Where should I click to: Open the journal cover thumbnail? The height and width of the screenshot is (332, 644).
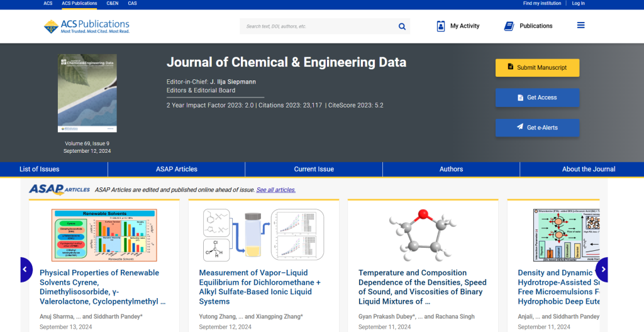(87, 93)
